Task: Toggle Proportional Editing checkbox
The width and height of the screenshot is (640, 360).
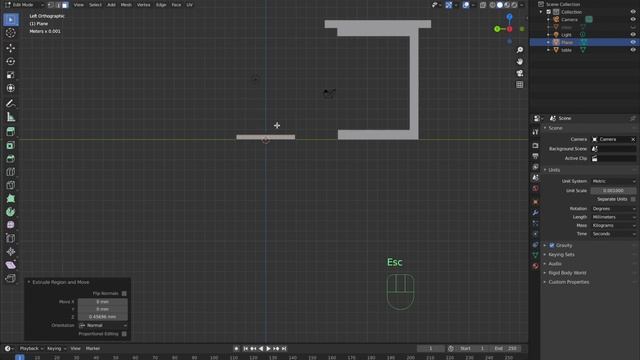Action: (124, 334)
